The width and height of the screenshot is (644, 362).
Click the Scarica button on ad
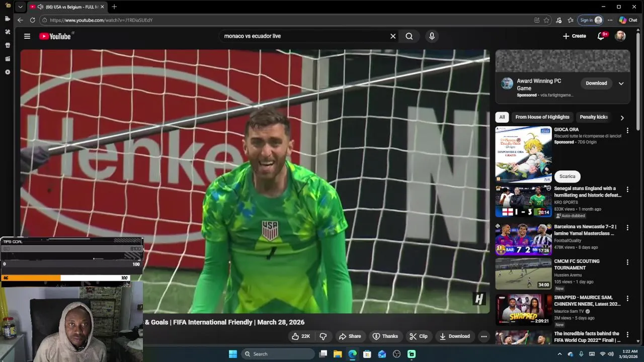click(x=567, y=176)
